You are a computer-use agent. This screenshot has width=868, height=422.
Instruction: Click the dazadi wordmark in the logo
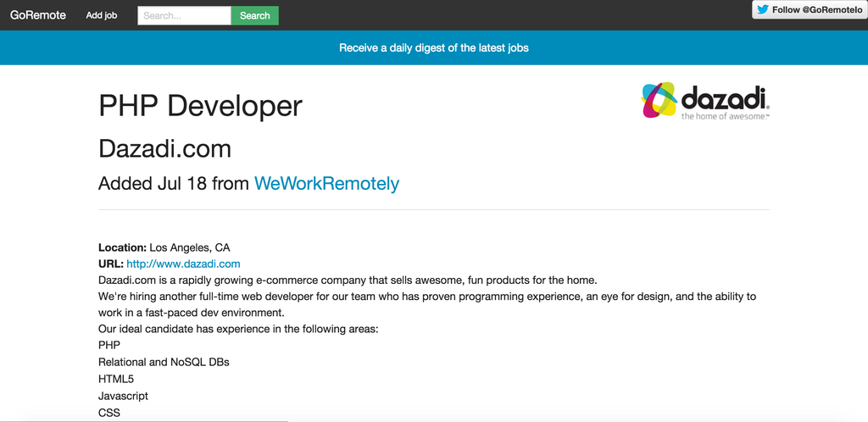click(x=725, y=99)
